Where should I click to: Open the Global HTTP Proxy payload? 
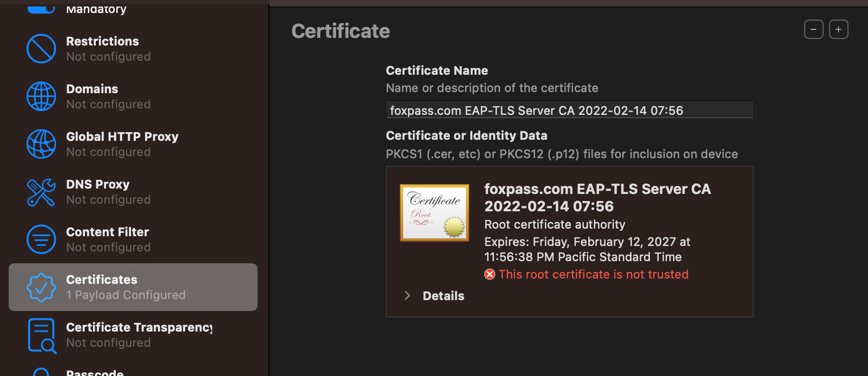(x=133, y=144)
